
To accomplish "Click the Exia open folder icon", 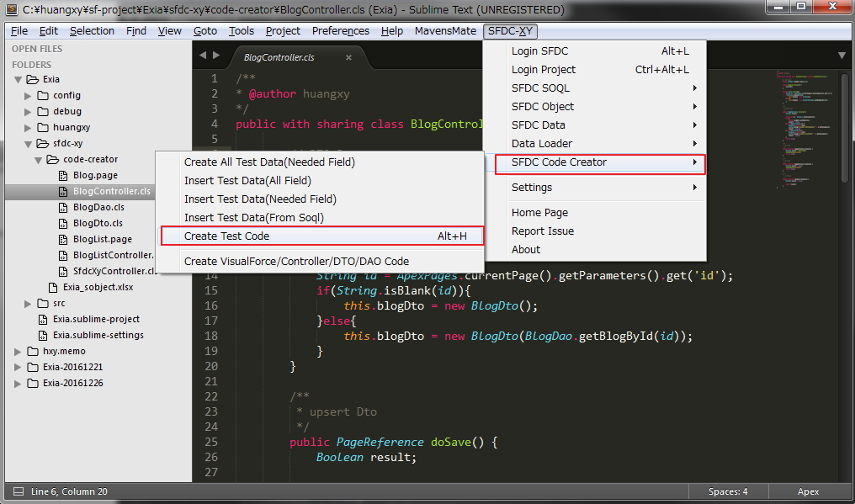I will 32,80.
